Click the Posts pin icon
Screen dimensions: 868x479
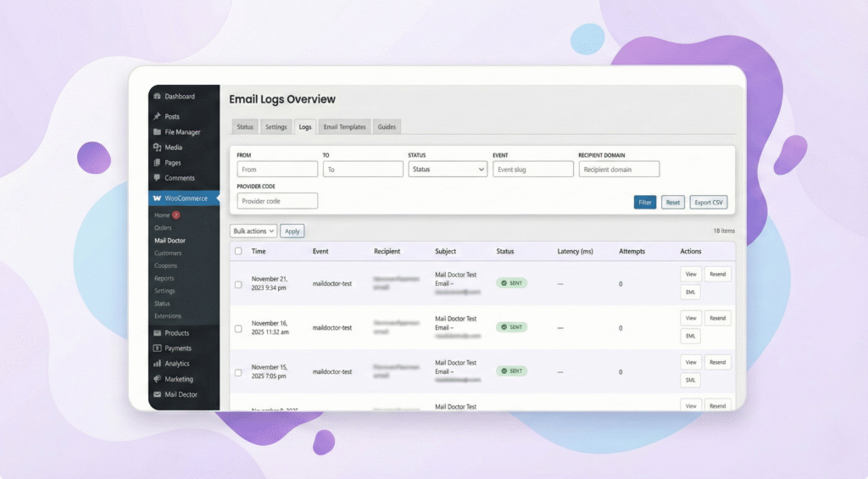pos(157,117)
